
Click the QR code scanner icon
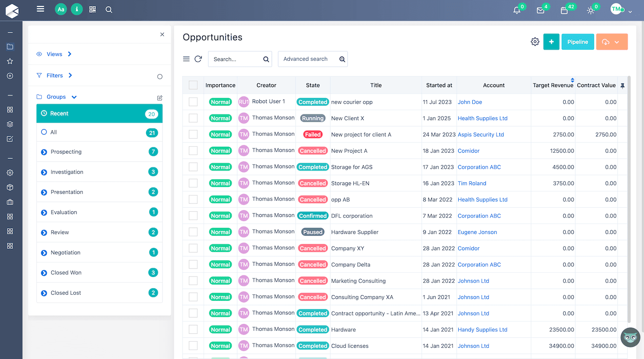click(x=93, y=9)
